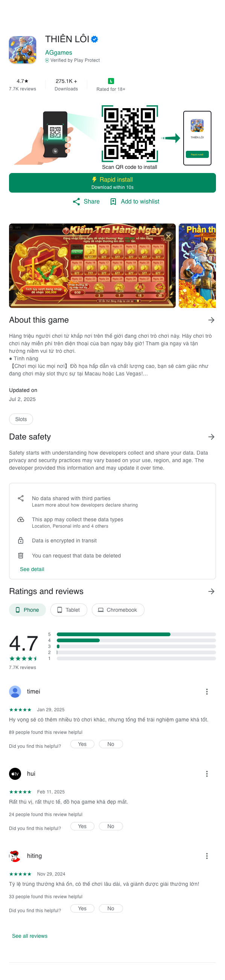Click the THIÊN LÔI app icon
225x980 pixels.
[x=23, y=50]
